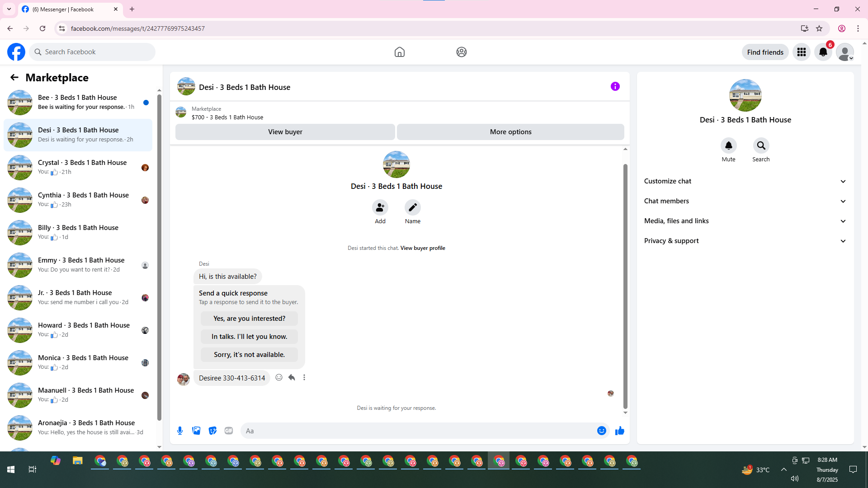Attach a photo or file
Viewport: 868px width, 488px height.
coord(196,431)
